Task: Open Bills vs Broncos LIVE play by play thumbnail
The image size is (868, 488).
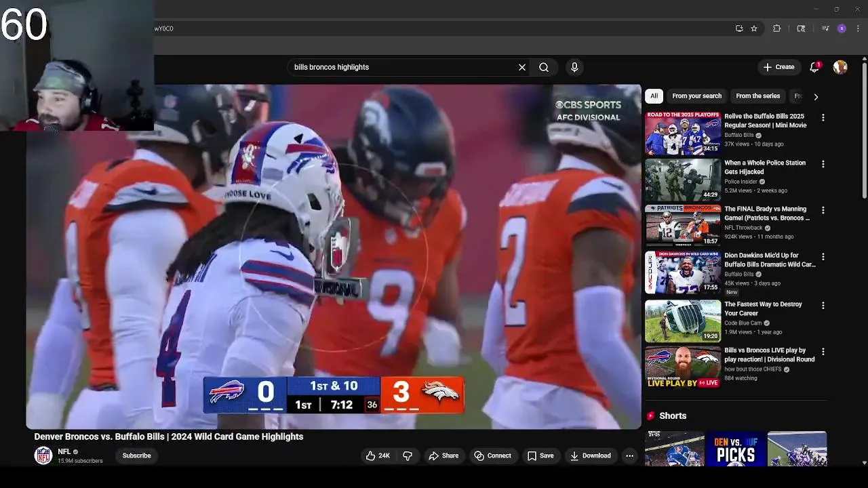Action: click(x=683, y=367)
